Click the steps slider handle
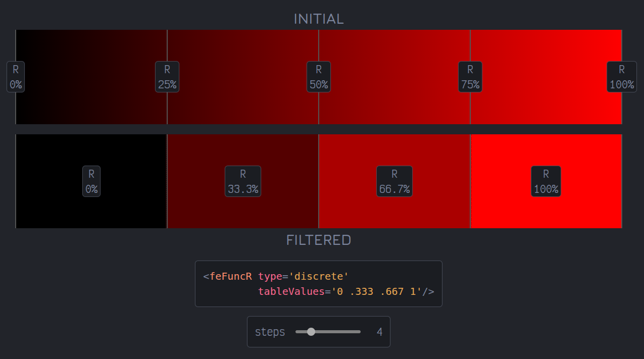Viewport: 644px width, 359px height. point(311,332)
